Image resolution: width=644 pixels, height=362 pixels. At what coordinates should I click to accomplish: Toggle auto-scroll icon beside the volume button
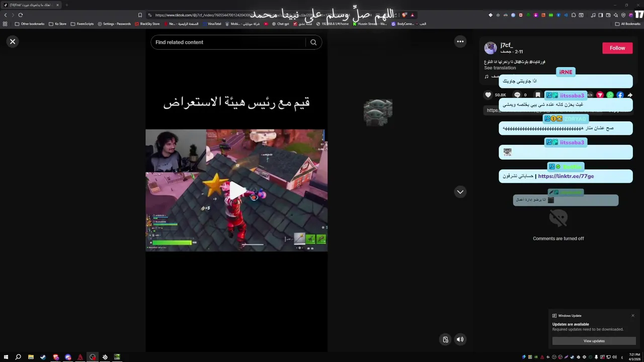pos(445,339)
